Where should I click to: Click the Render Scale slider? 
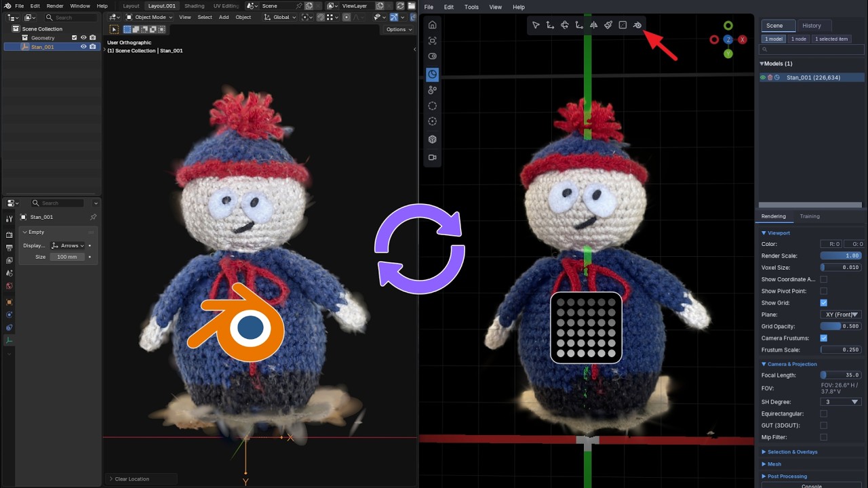841,256
